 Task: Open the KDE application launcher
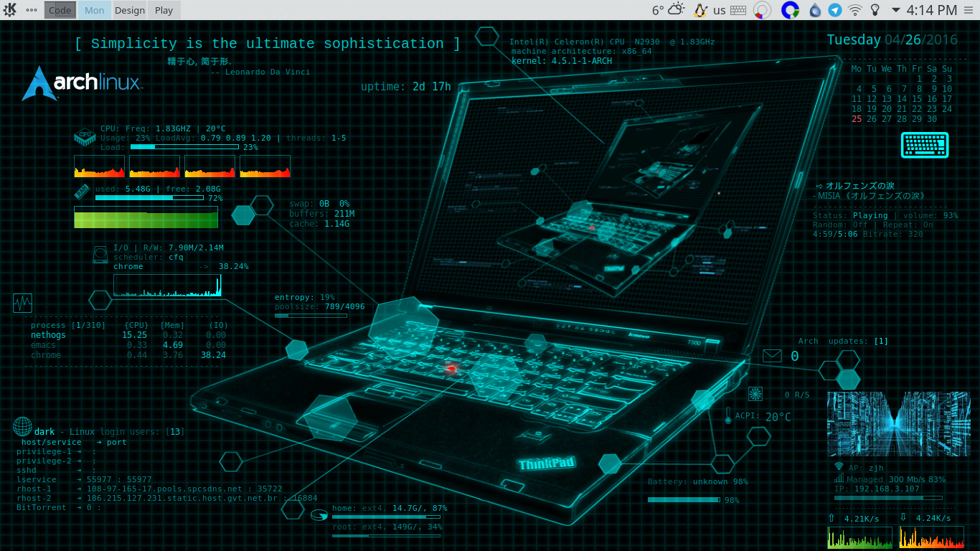10,10
